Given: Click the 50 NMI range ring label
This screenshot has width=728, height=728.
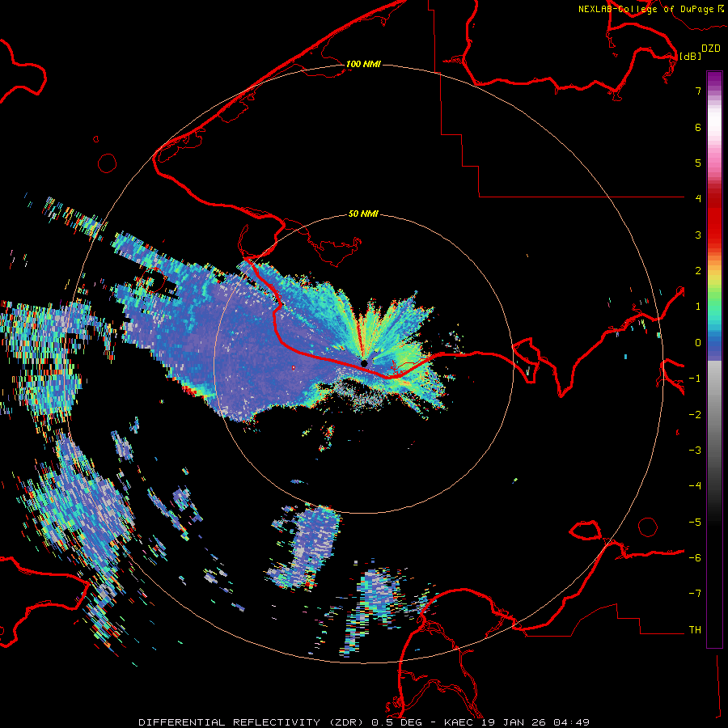Looking at the screenshot, I should tap(363, 214).
